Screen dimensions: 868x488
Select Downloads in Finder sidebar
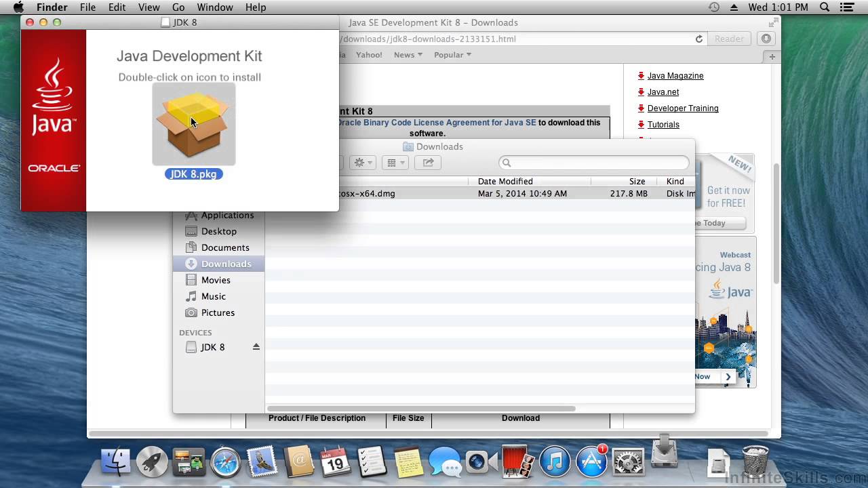(x=219, y=264)
